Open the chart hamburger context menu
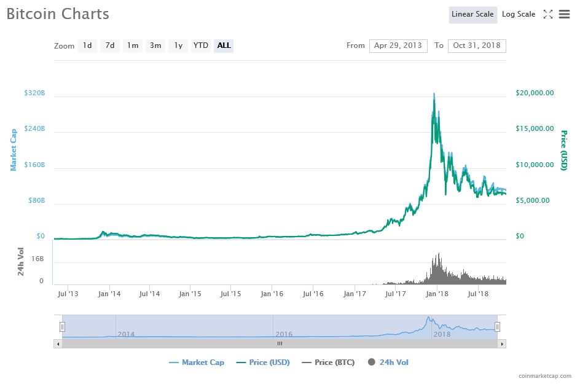 click(x=564, y=14)
